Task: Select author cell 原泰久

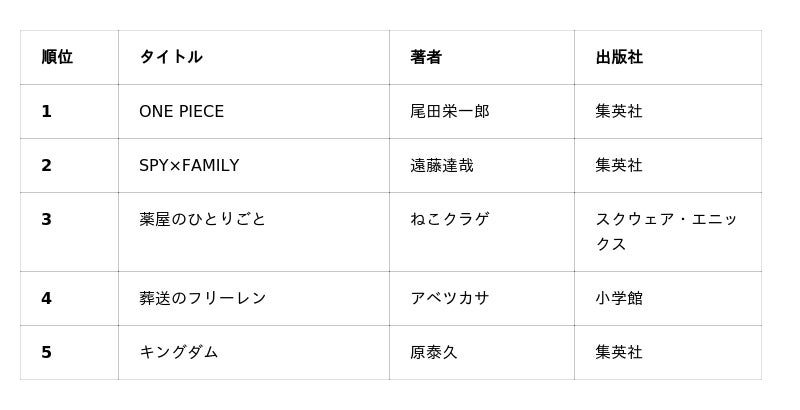Action: [434, 352]
